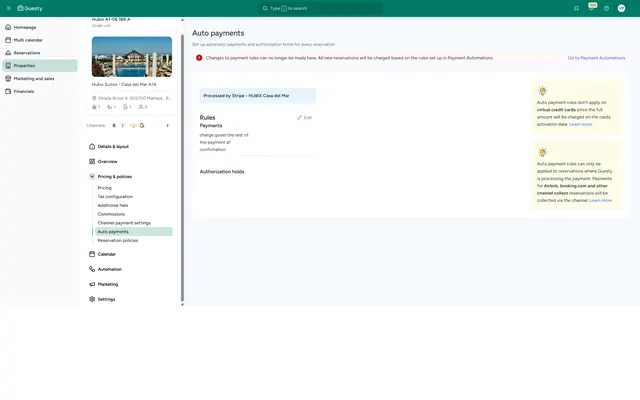
Task: Click the property pool photo thumbnail
Action: click(x=132, y=57)
